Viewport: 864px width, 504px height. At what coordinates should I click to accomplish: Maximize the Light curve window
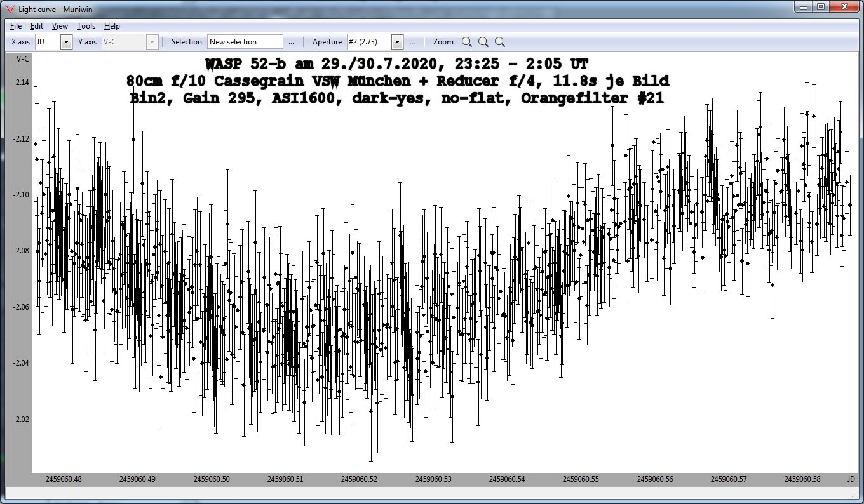coord(821,6)
